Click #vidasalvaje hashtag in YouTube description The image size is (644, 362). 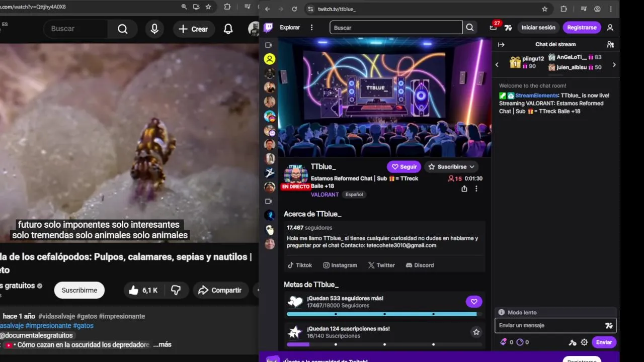coord(57,316)
